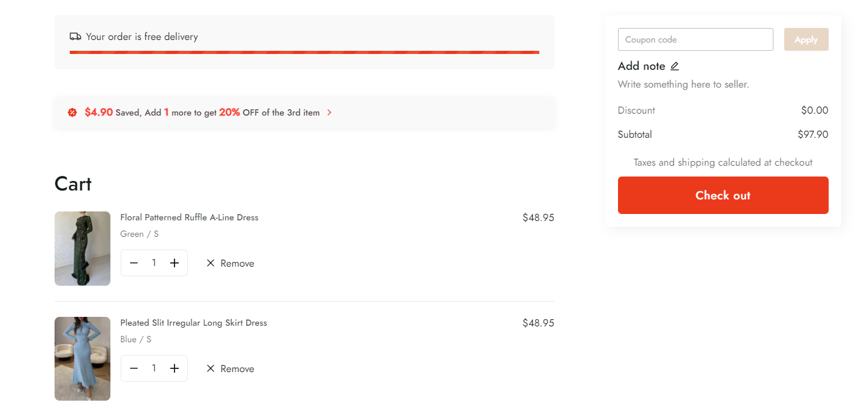Decrease quantity of Pleated Slit Skirt Dress
The height and width of the screenshot is (414, 868).
pos(134,368)
